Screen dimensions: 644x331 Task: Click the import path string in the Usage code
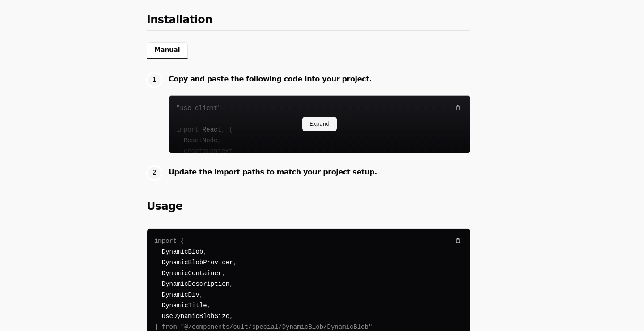click(x=276, y=327)
